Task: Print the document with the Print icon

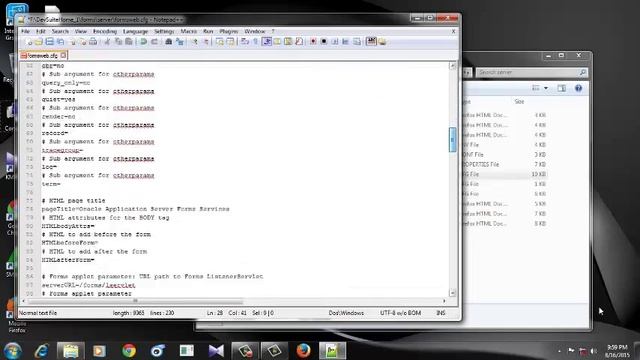Action: [x=93, y=42]
